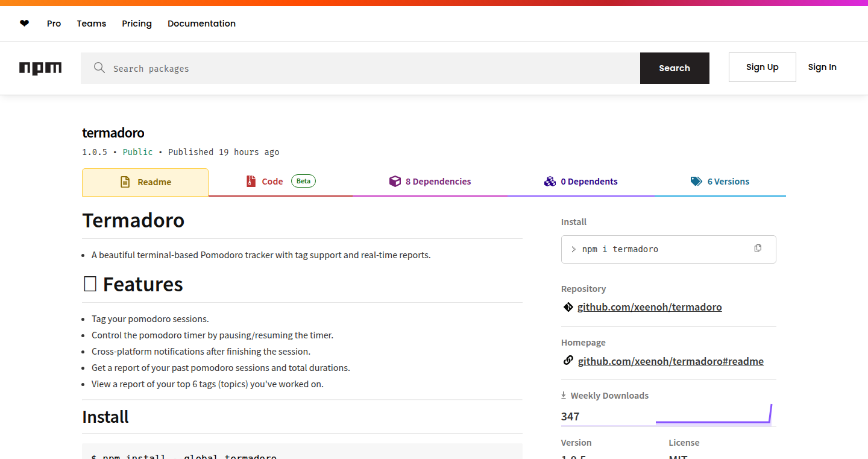The height and width of the screenshot is (459, 868).
Task: Open the Teams menu item
Action: (x=92, y=24)
